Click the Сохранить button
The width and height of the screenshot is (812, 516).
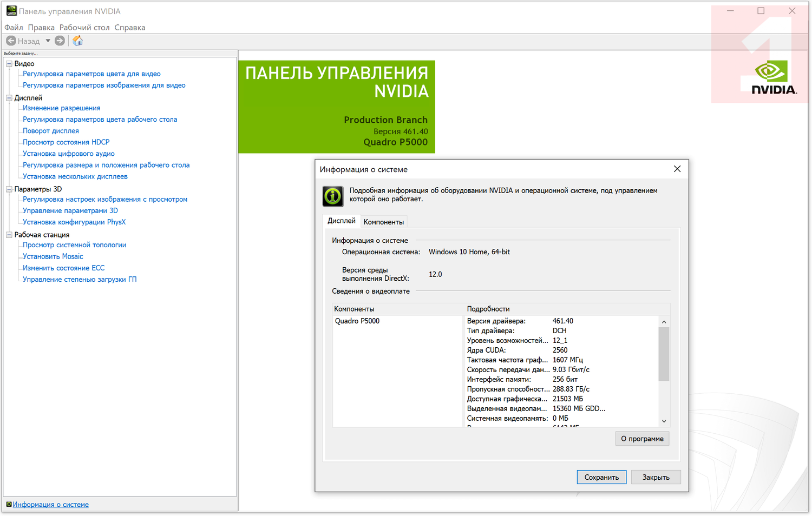pyautogui.click(x=601, y=477)
